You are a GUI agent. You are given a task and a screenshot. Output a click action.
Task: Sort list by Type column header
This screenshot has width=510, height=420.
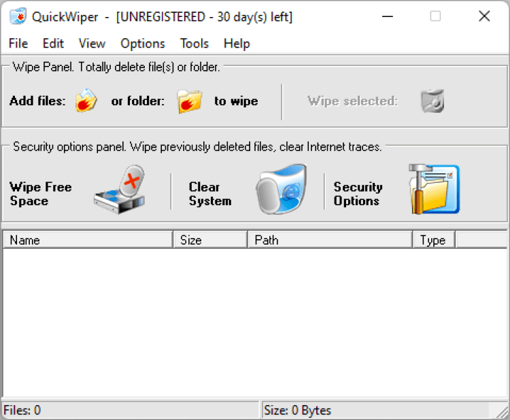tap(434, 240)
